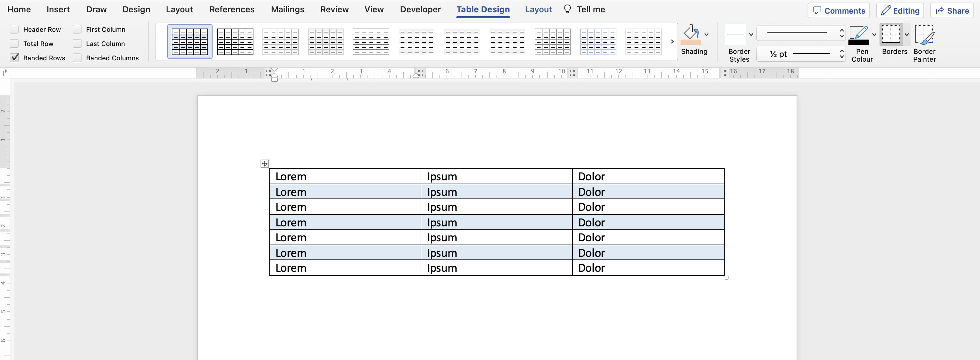The height and width of the screenshot is (360, 980).
Task: Open the Border Styles dropdown arrow
Action: (751, 35)
